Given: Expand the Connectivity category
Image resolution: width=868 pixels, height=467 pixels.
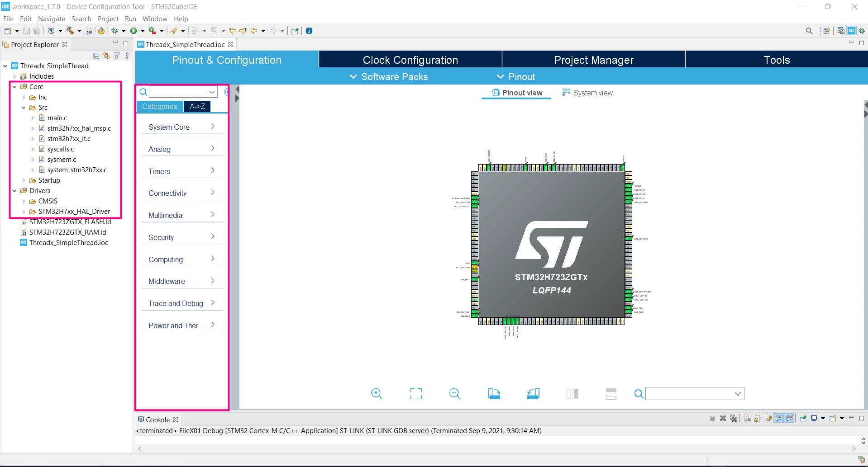Looking at the screenshot, I should point(182,193).
